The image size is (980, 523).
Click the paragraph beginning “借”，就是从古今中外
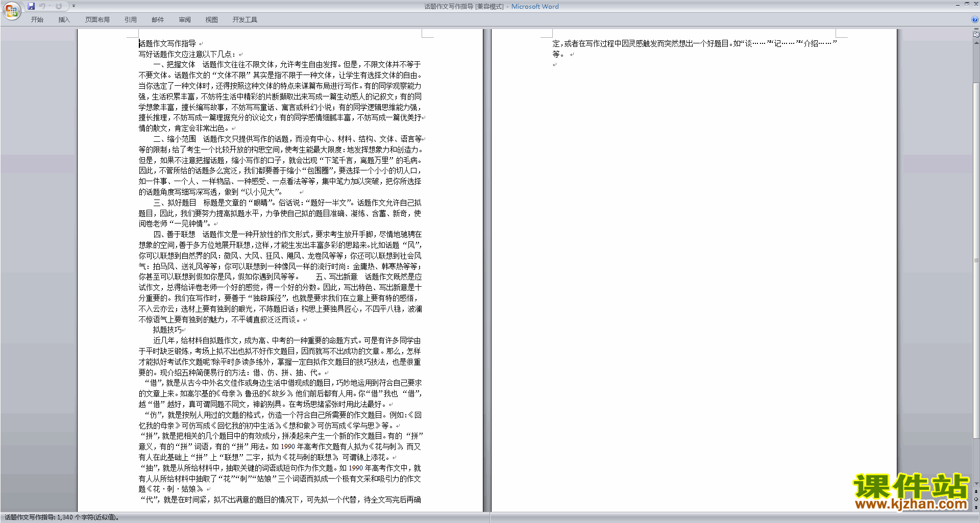pos(280,393)
